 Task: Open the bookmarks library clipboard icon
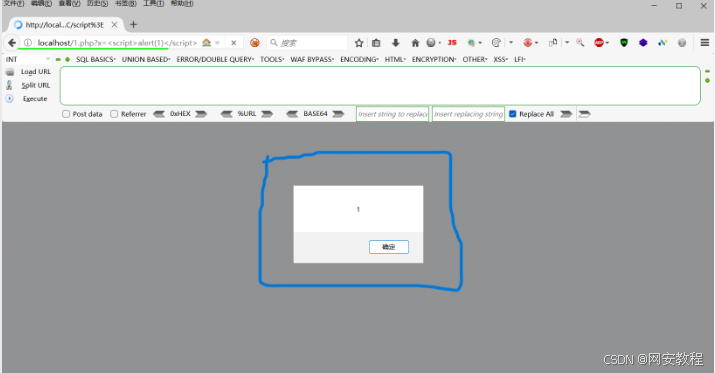tap(376, 43)
